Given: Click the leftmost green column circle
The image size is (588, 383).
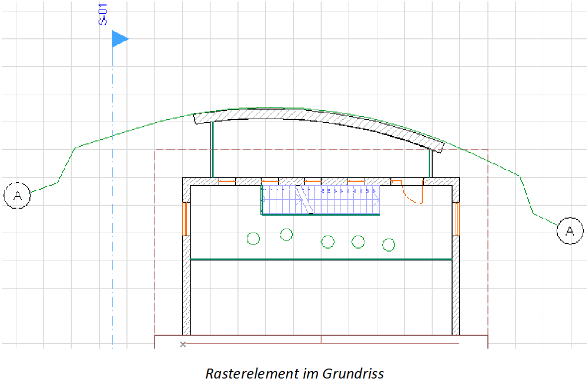Looking at the screenshot, I should [x=253, y=238].
